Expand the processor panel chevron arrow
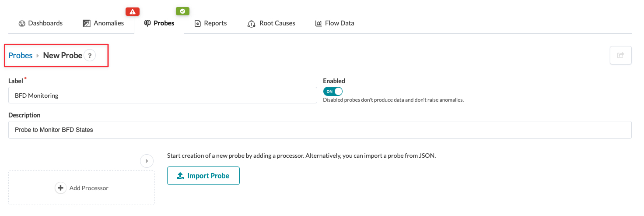This screenshot has width=644, height=216. click(147, 161)
